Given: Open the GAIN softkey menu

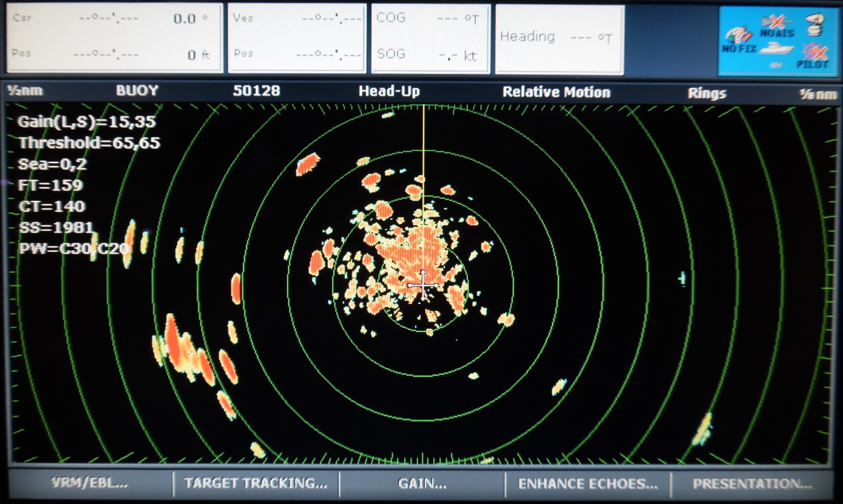Looking at the screenshot, I should pos(422,483).
